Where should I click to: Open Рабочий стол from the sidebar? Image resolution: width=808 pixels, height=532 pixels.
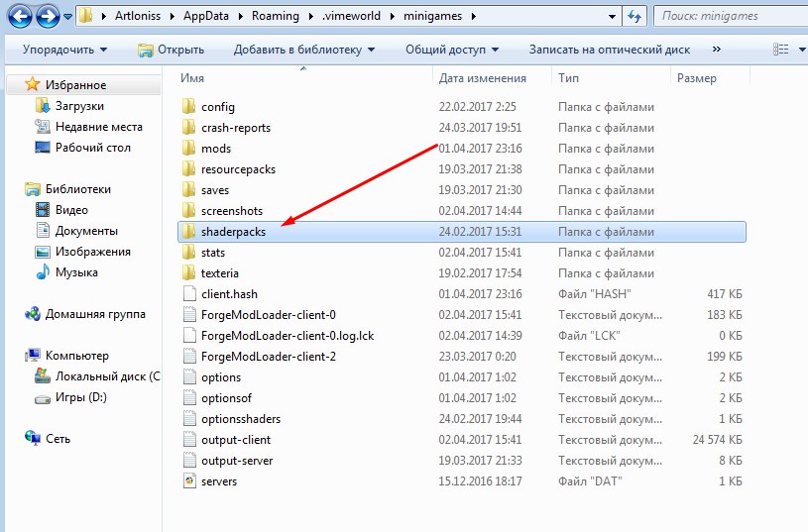click(92, 148)
